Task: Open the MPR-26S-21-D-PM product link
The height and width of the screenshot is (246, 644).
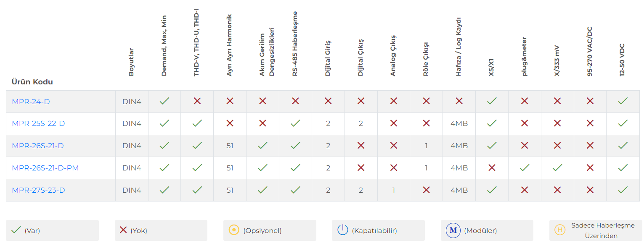Action: click(45, 168)
